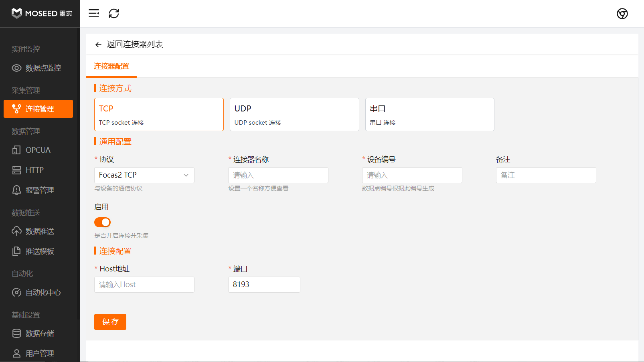644x362 pixels.
Task: Click the bell icon for 报警管理
Action: (16, 190)
